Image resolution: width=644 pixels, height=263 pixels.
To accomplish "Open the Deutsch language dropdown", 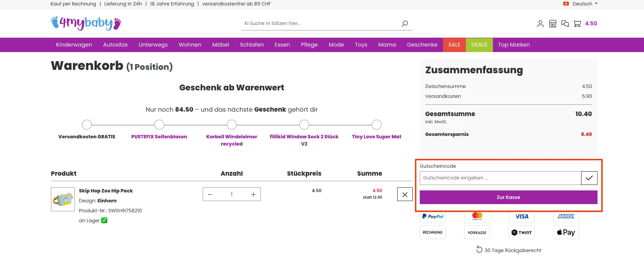I will coord(585,4).
